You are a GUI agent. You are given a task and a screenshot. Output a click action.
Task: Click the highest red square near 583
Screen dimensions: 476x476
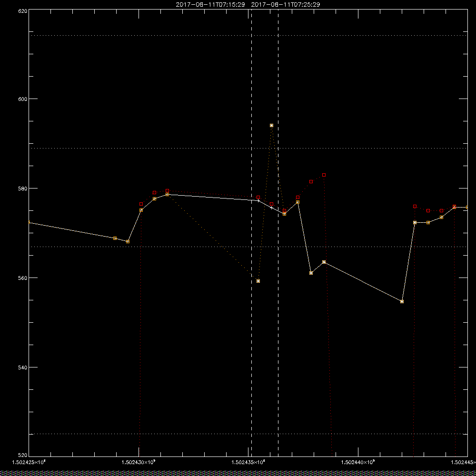coord(324,175)
